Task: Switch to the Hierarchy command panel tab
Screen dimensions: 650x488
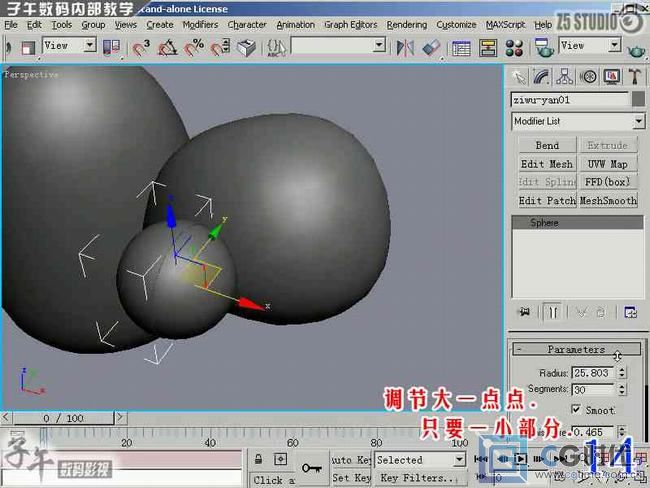Action: click(565, 77)
